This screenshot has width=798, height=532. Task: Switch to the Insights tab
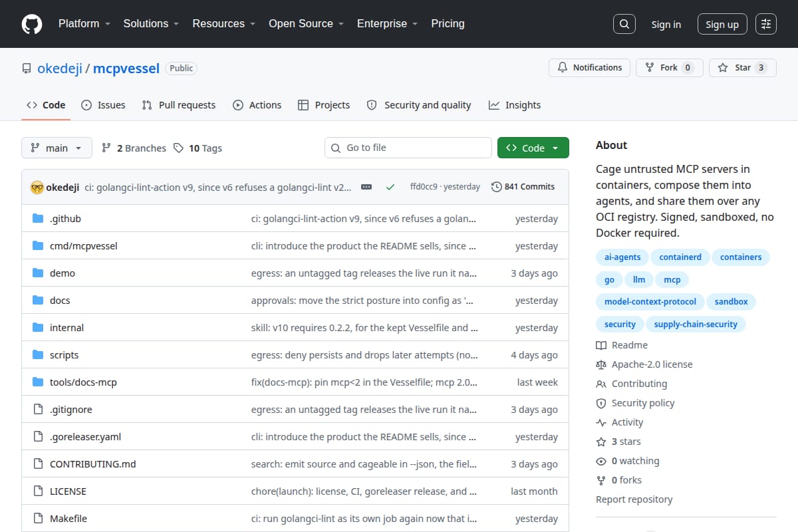pyautogui.click(x=515, y=105)
